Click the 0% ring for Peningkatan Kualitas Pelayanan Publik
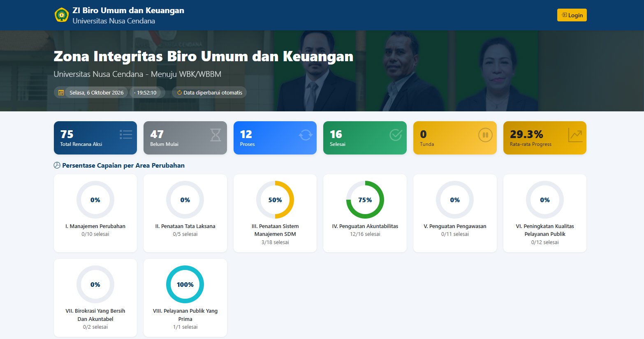 tap(545, 200)
